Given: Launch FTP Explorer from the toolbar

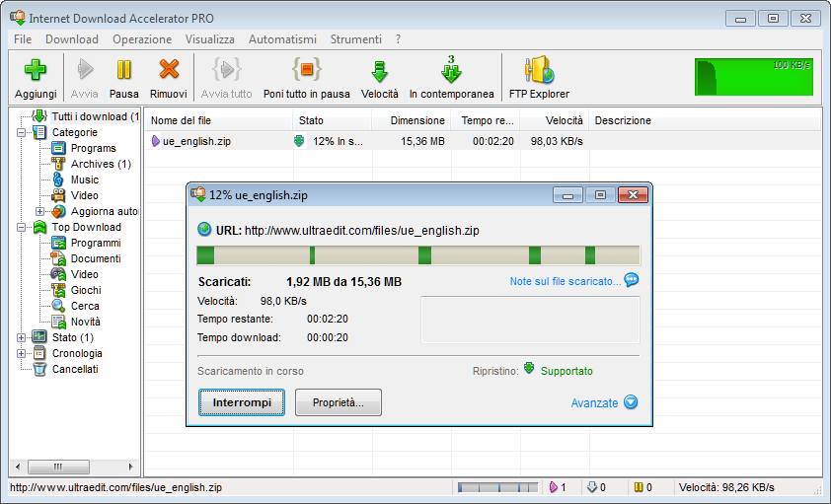Looking at the screenshot, I should [x=539, y=69].
